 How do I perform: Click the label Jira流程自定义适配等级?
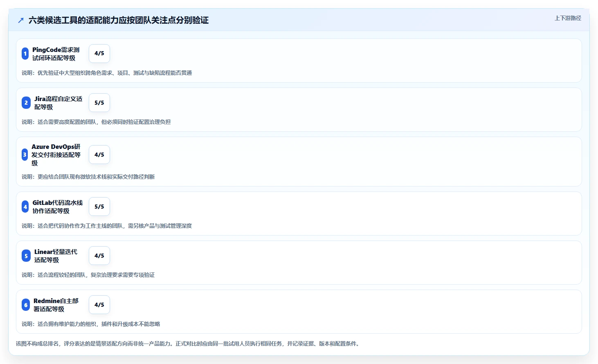coord(58,103)
